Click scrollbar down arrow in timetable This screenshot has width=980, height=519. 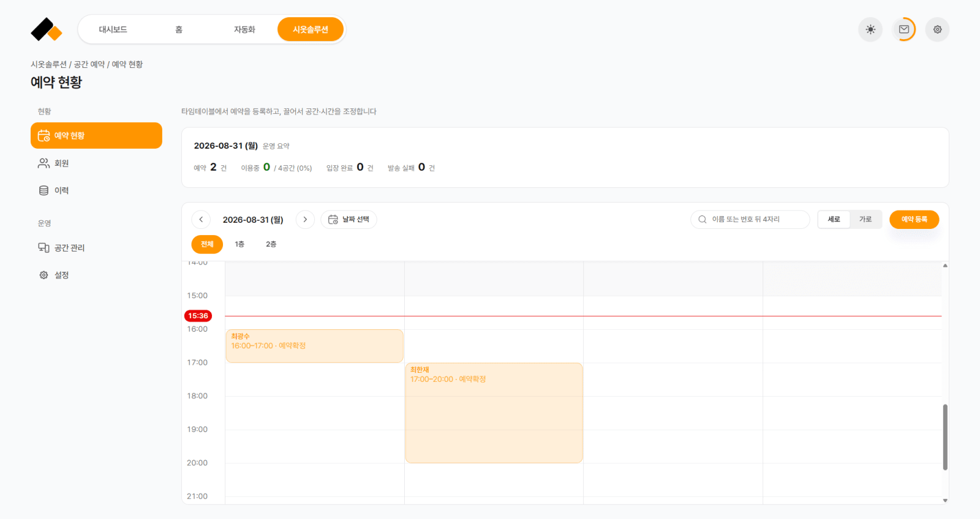click(945, 501)
